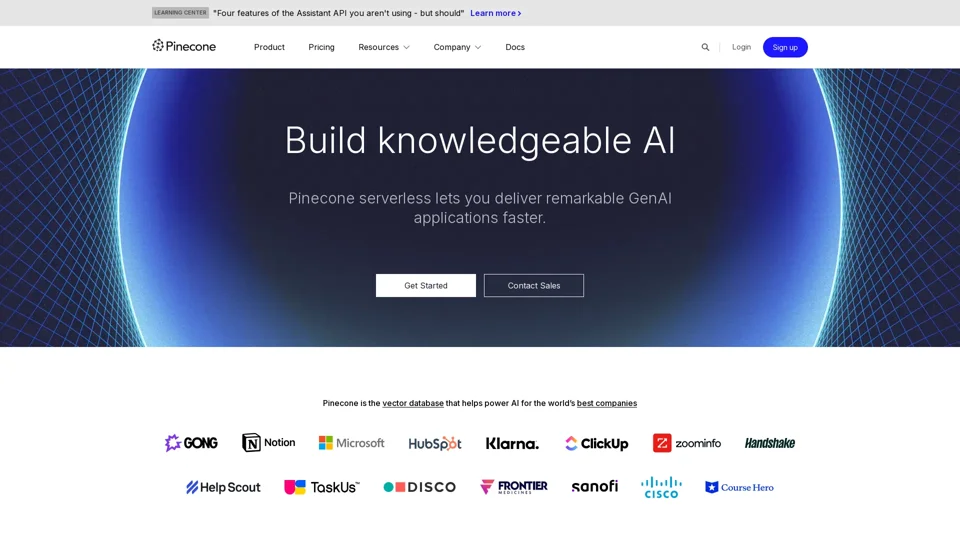
Task: Click the Help Scout company logo
Action: pos(223,487)
